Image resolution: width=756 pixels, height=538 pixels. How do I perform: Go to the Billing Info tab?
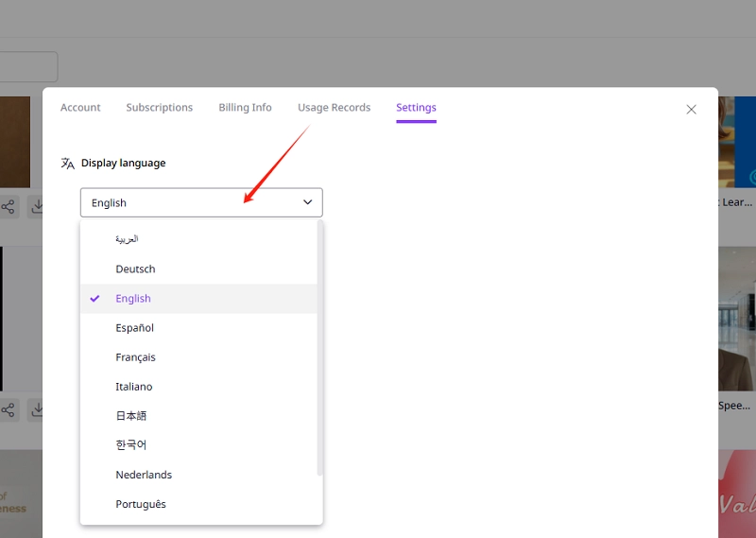tap(245, 108)
